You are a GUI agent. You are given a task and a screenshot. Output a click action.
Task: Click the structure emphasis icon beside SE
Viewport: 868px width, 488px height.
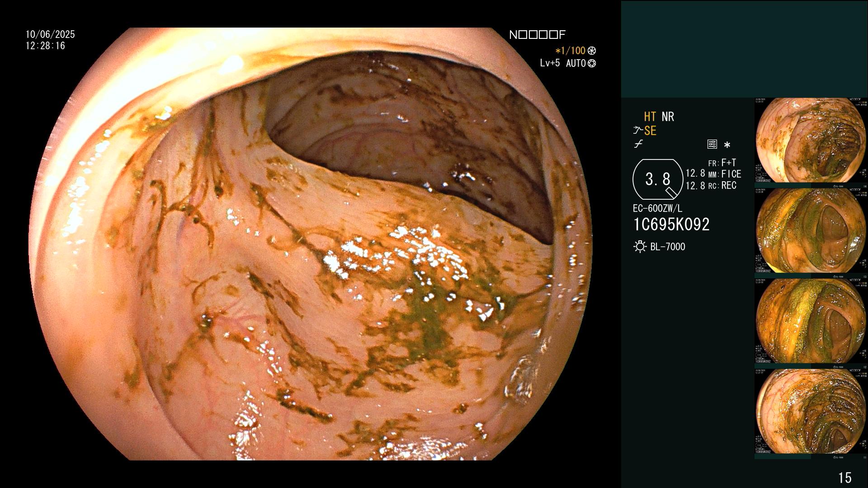[638, 131]
